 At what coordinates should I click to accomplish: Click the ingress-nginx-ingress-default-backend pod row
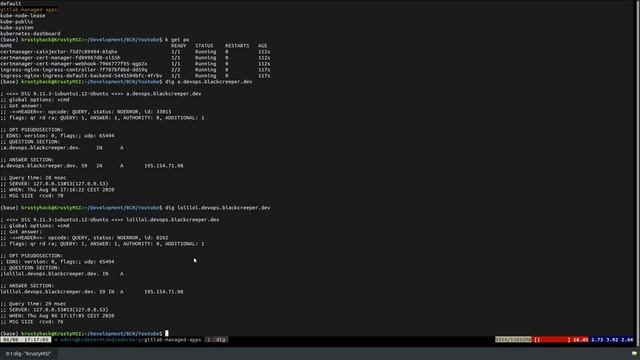[x=135, y=76]
